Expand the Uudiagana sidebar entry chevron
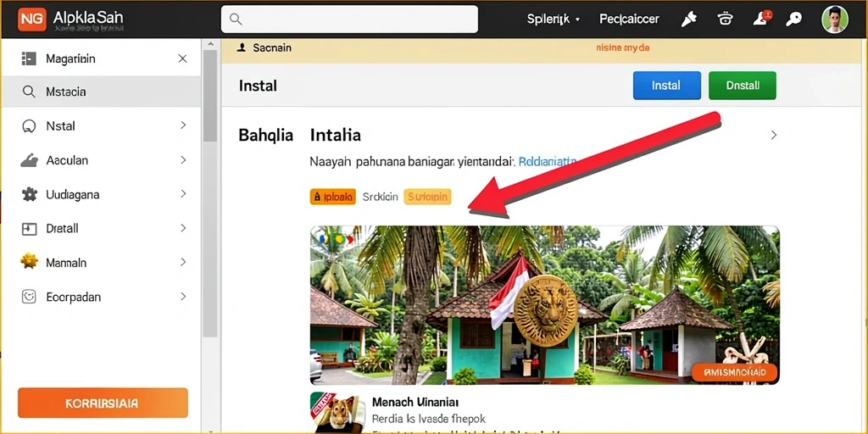Viewport: 868px width, 434px height. point(183,194)
